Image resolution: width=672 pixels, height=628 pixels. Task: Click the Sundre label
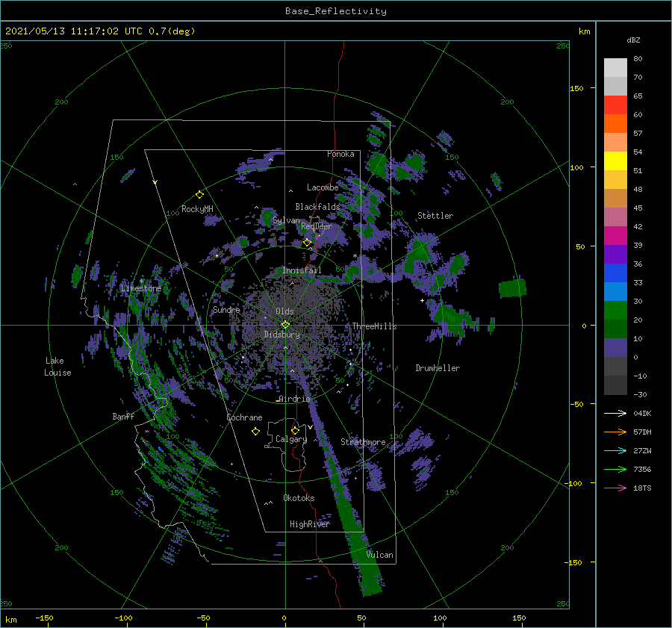pyautogui.click(x=226, y=309)
